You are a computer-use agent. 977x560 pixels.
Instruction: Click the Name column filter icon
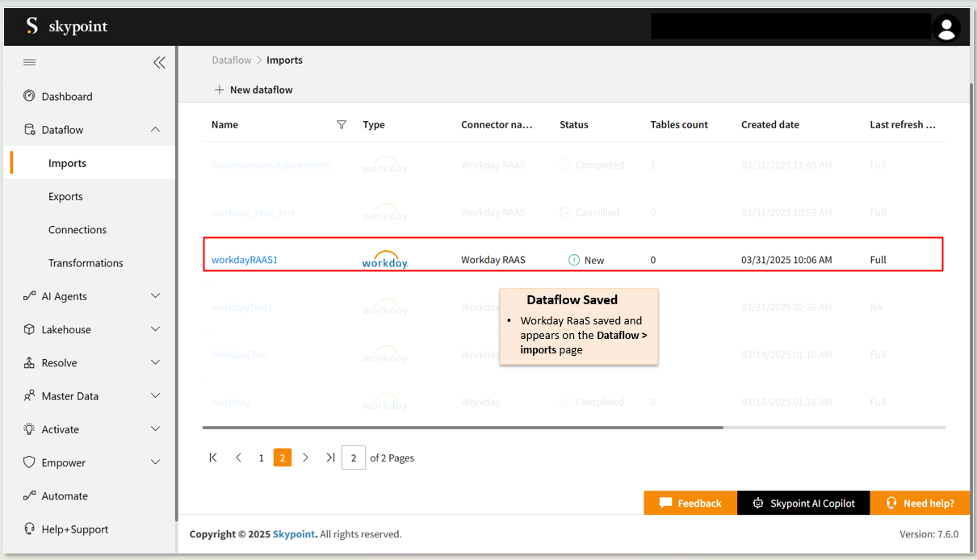(x=342, y=124)
